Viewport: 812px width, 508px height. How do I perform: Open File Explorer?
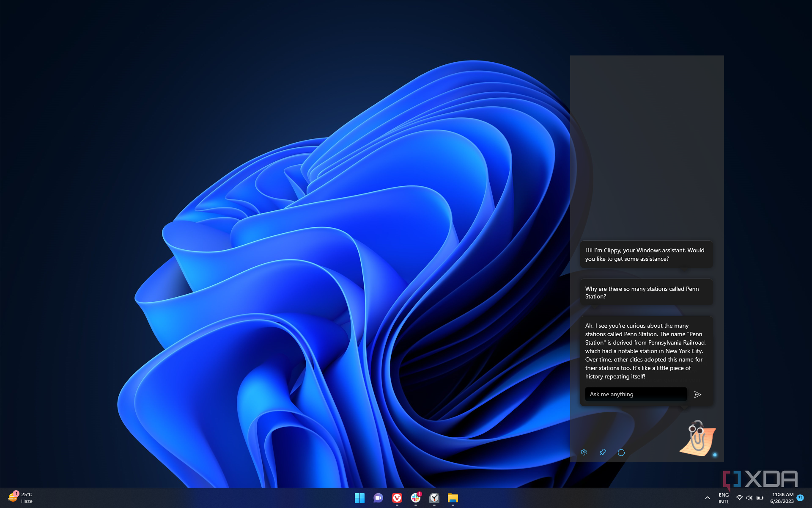[x=453, y=498]
